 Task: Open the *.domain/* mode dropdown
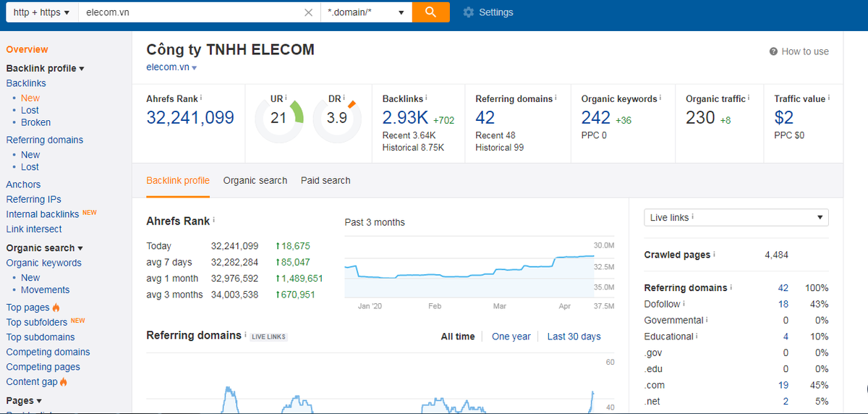[366, 12]
